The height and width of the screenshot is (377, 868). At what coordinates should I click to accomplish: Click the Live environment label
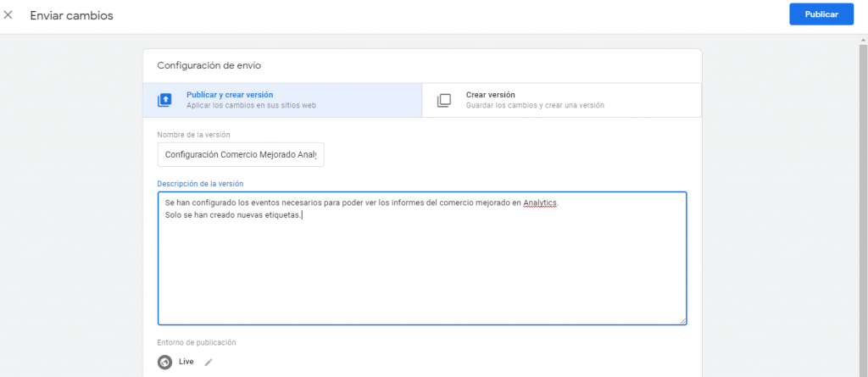pos(186,362)
